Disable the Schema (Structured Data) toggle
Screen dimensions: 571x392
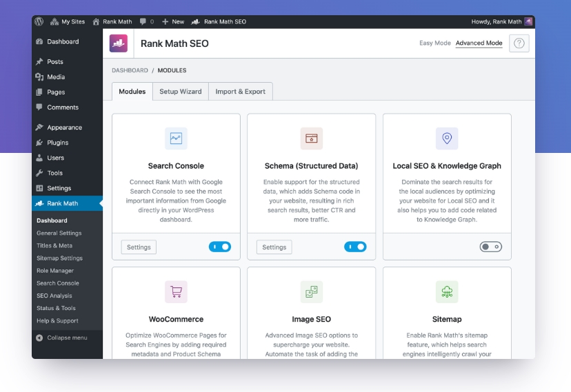[355, 247]
